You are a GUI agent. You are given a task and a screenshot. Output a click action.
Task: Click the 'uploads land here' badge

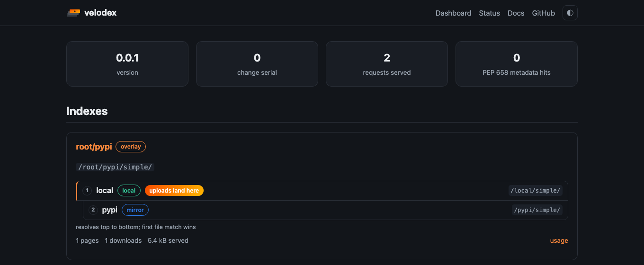pyautogui.click(x=174, y=191)
